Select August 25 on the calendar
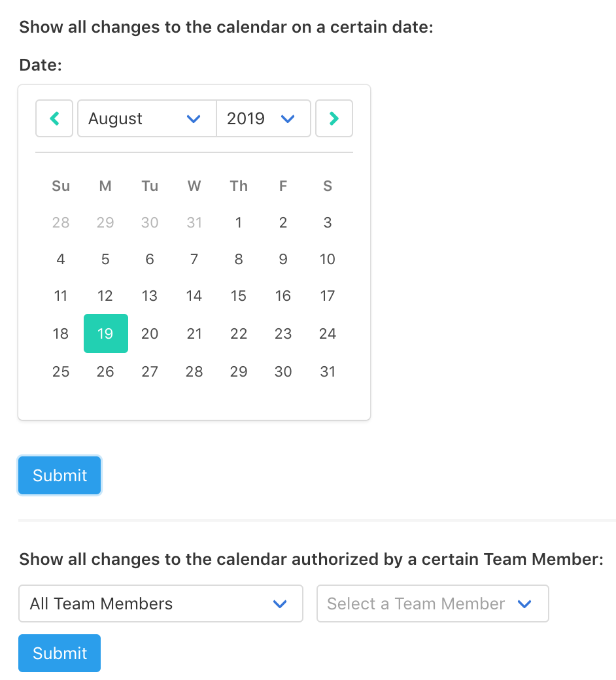 [61, 371]
